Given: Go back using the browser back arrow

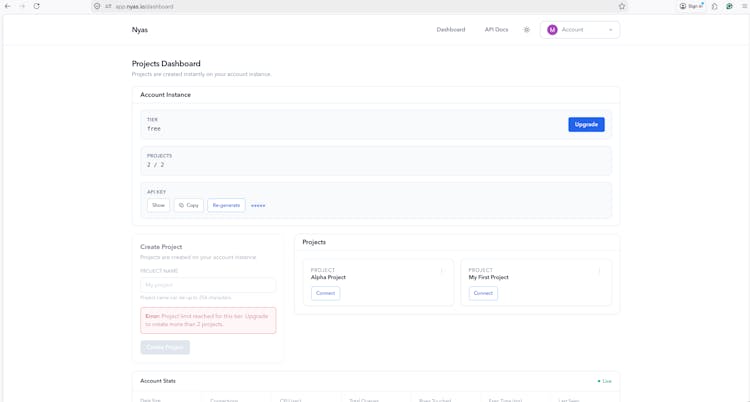Looking at the screenshot, I should pos(8,6).
